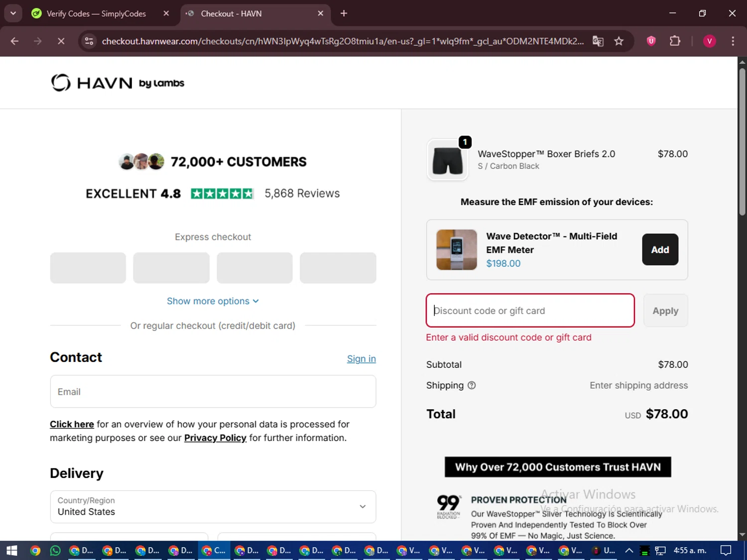747x560 pixels.
Task: Click the scrollbar down arrow
Action: 742,535
